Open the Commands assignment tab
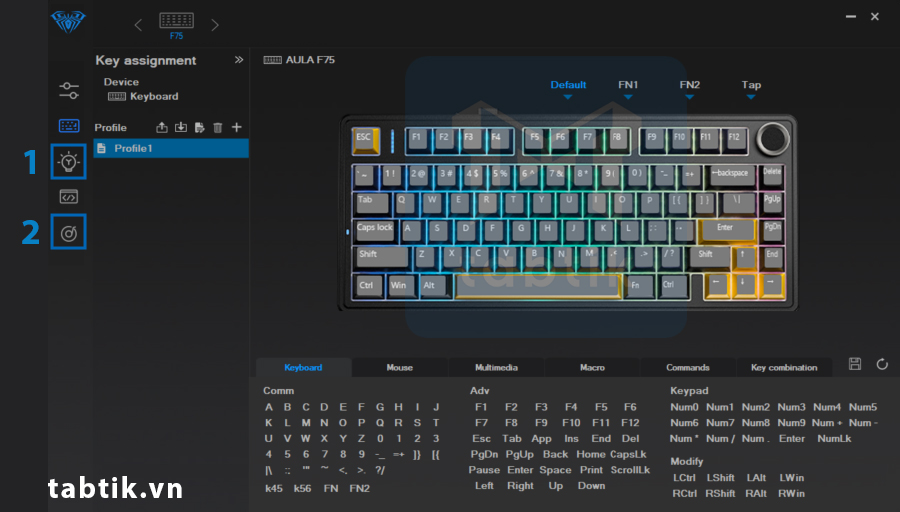 (688, 367)
